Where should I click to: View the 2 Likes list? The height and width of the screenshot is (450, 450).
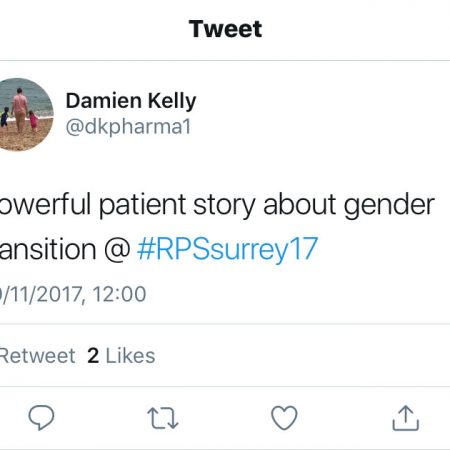point(121,356)
